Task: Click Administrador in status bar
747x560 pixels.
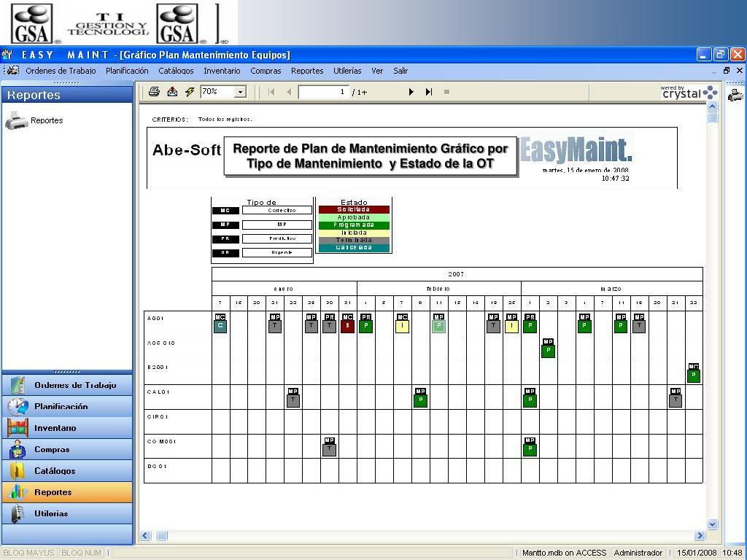Action: click(x=638, y=553)
